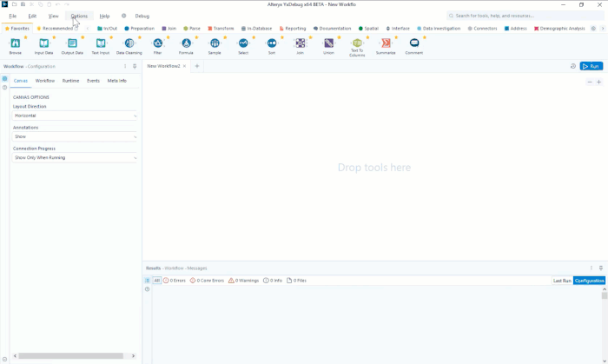
Task: Show only 0 Errors in Results
Action: click(x=175, y=281)
